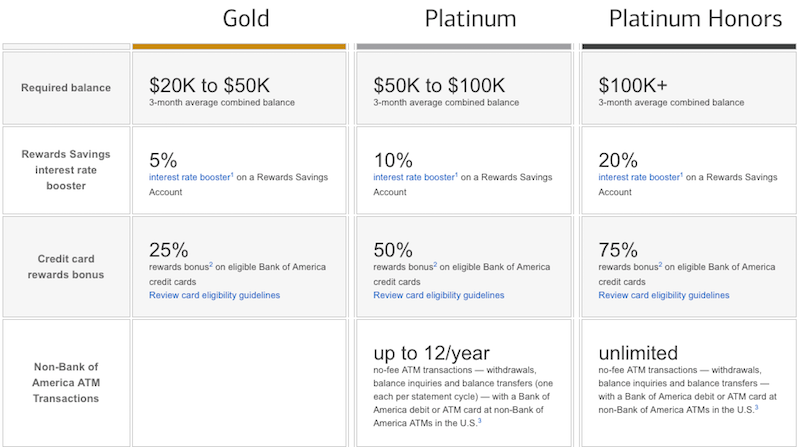Click the unlimited ATM transactions cell

click(689, 383)
